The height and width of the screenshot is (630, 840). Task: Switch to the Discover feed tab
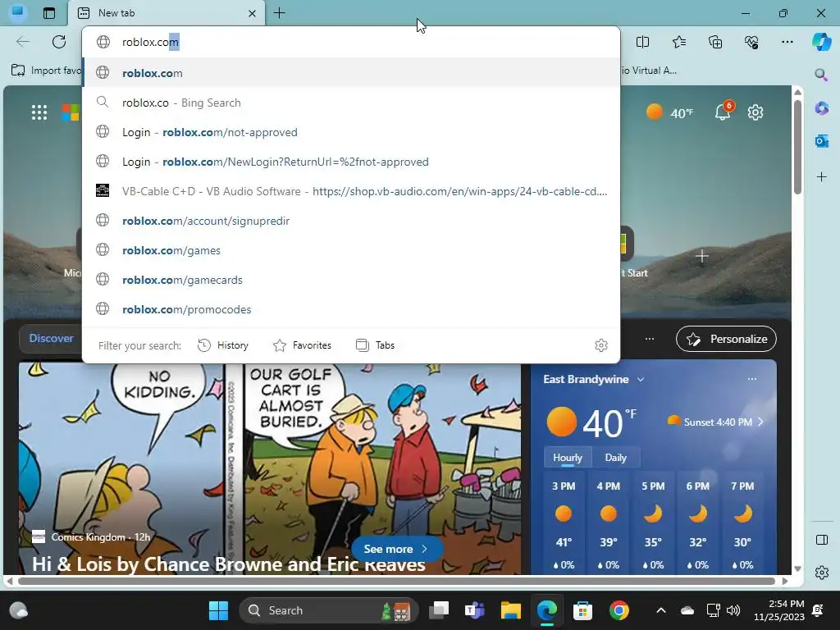(51, 338)
